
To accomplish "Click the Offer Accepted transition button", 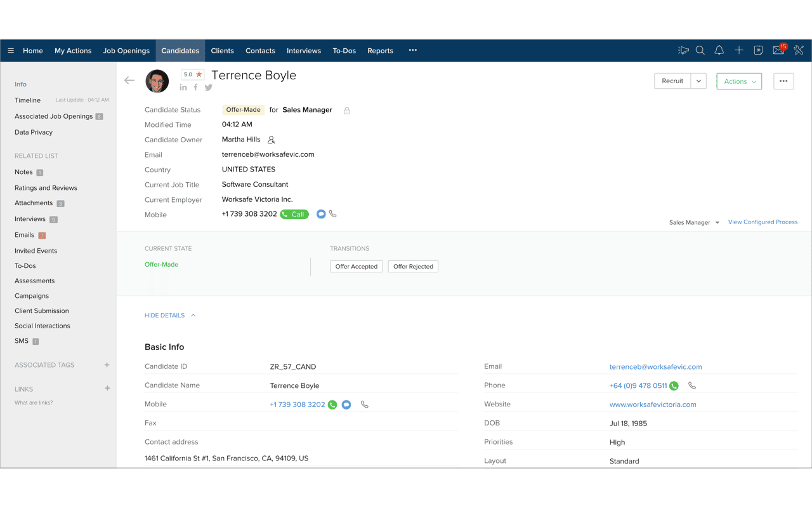I will pos(356,267).
